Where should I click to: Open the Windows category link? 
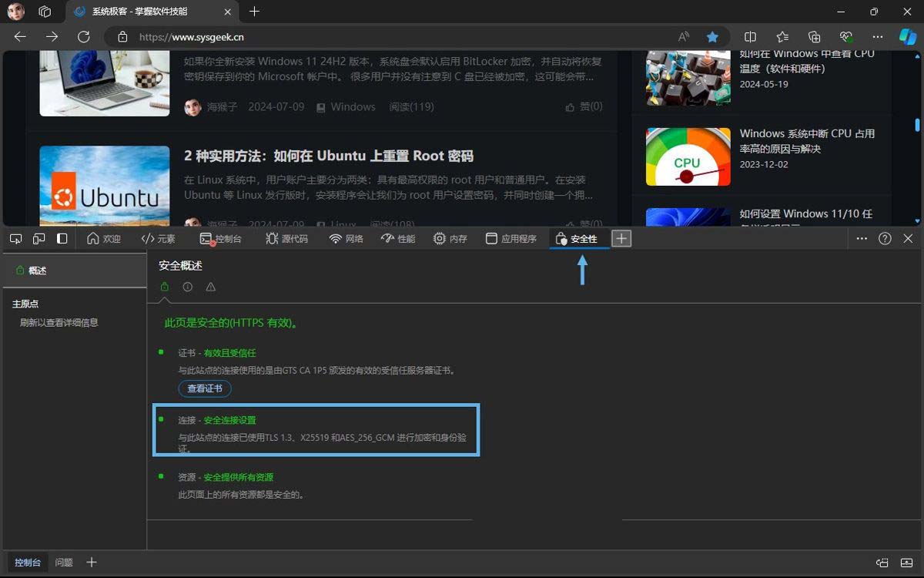pyautogui.click(x=353, y=107)
